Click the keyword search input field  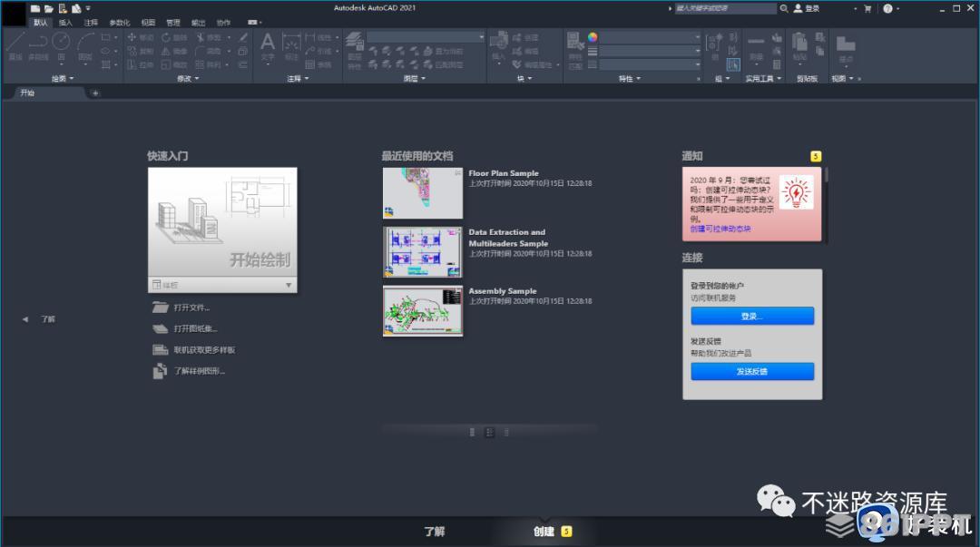(x=725, y=8)
